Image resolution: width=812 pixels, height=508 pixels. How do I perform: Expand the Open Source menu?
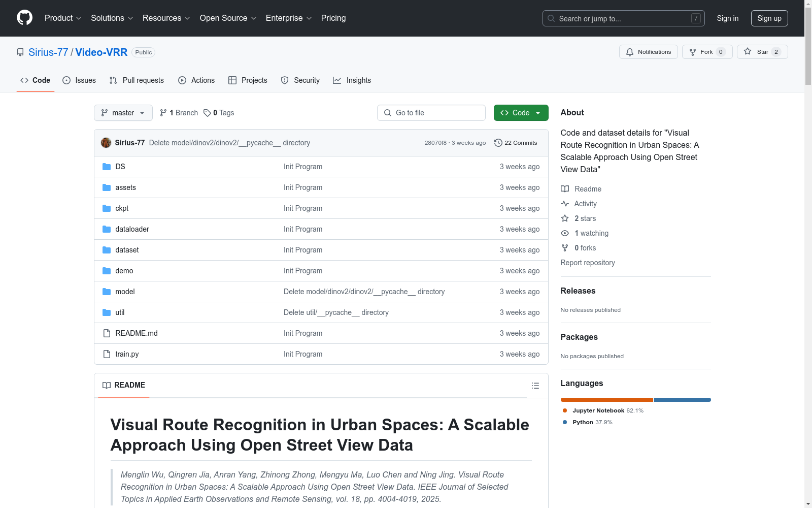click(x=228, y=18)
